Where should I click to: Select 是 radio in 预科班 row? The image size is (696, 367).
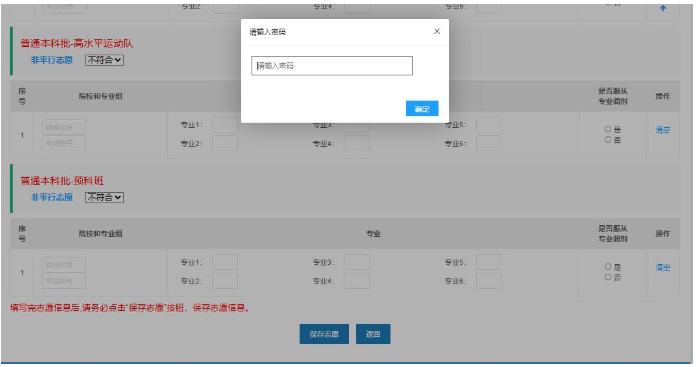click(608, 267)
